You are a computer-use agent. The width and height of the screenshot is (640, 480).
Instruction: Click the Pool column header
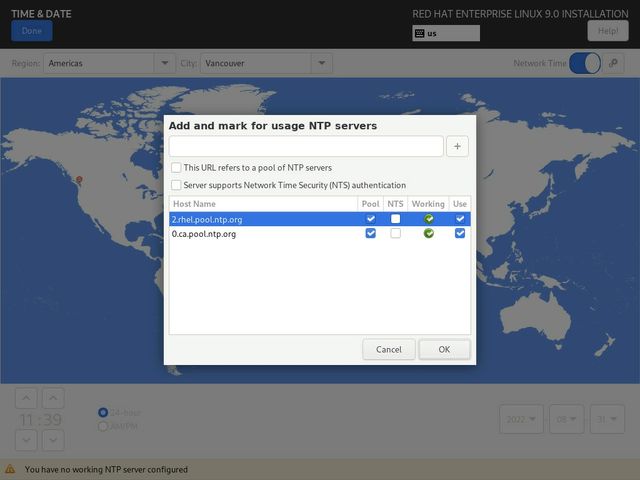(371, 204)
